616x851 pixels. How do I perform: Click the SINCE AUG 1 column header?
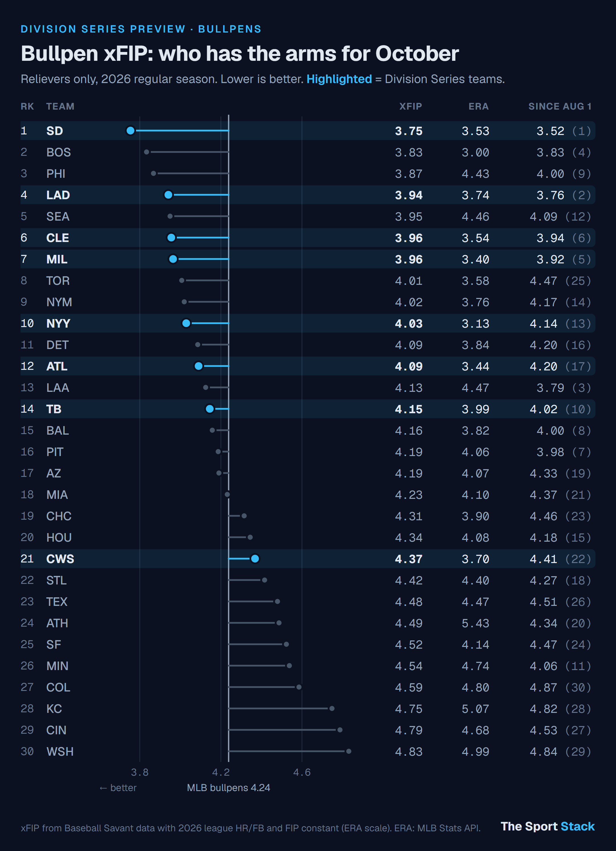560,106
